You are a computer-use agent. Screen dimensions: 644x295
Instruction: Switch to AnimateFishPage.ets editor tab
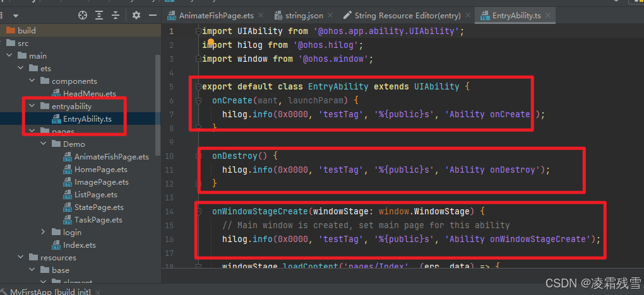tap(216, 16)
